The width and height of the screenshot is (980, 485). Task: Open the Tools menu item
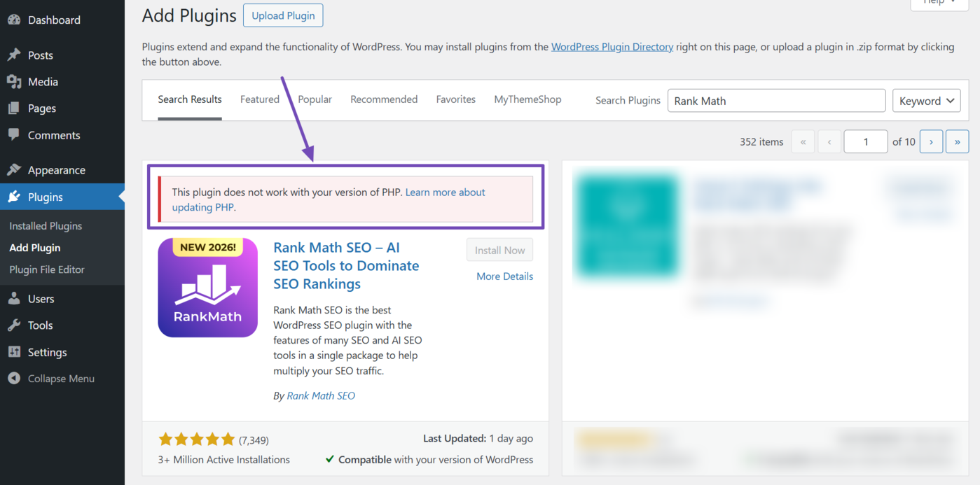pos(62,325)
